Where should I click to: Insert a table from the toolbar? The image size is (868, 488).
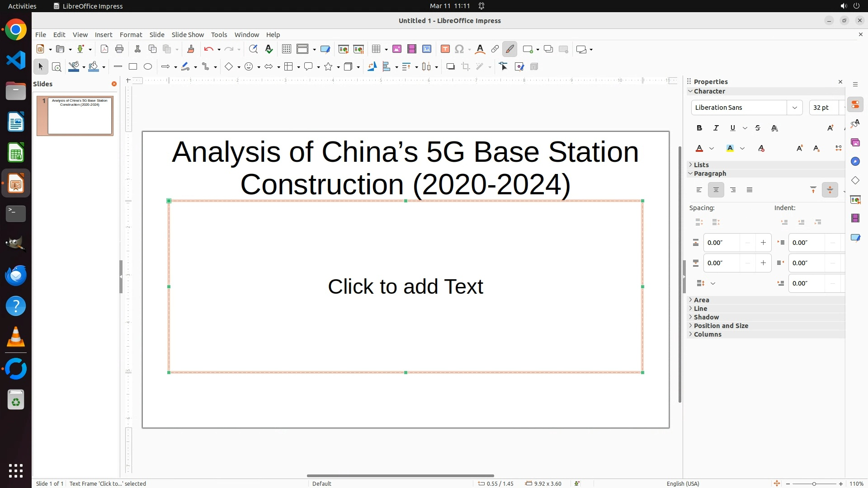coord(376,49)
